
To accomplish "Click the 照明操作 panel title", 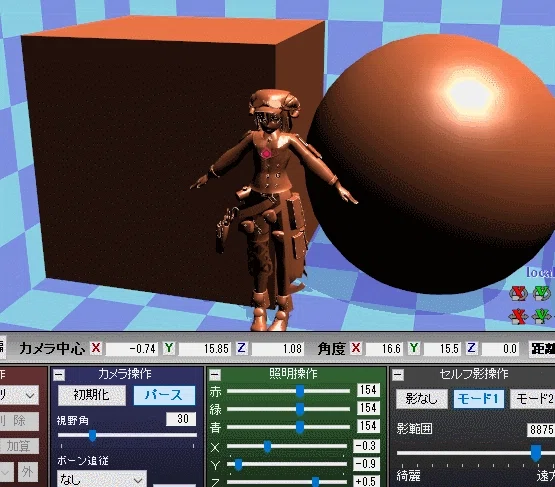I will 293,374.
